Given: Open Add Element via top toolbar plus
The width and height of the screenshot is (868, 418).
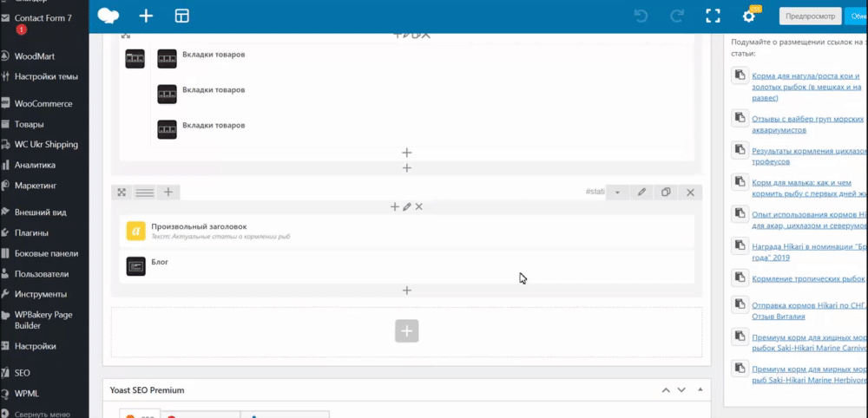Looking at the screenshot, I should [x=146, y=16].
